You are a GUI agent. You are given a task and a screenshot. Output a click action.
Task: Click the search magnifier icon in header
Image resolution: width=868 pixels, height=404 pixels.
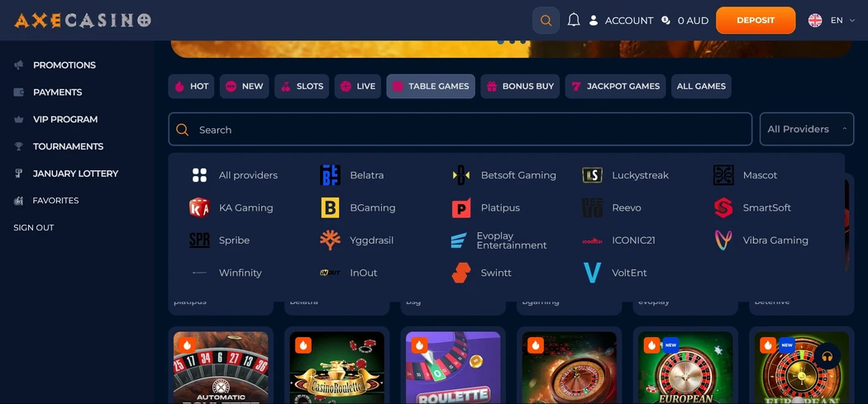coord(546,21)
